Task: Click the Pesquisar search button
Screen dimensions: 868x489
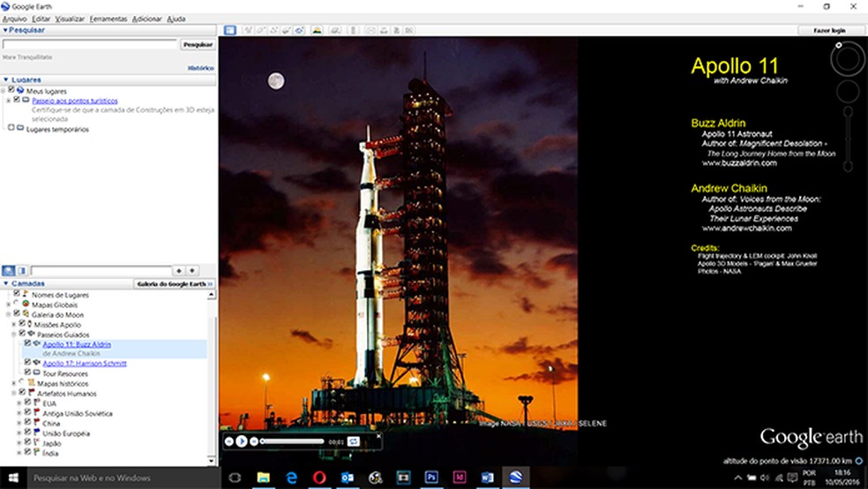Action: pyautogui.click(x=198, y=44)
